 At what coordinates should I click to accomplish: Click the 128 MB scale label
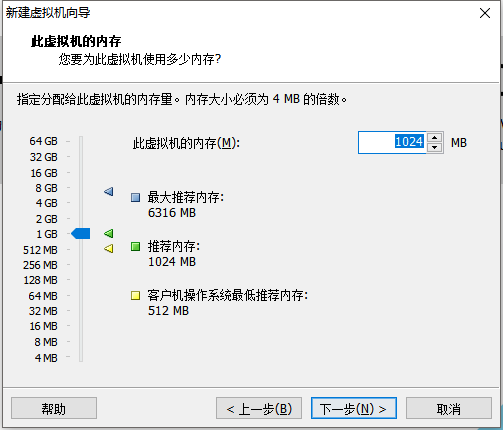40,280
